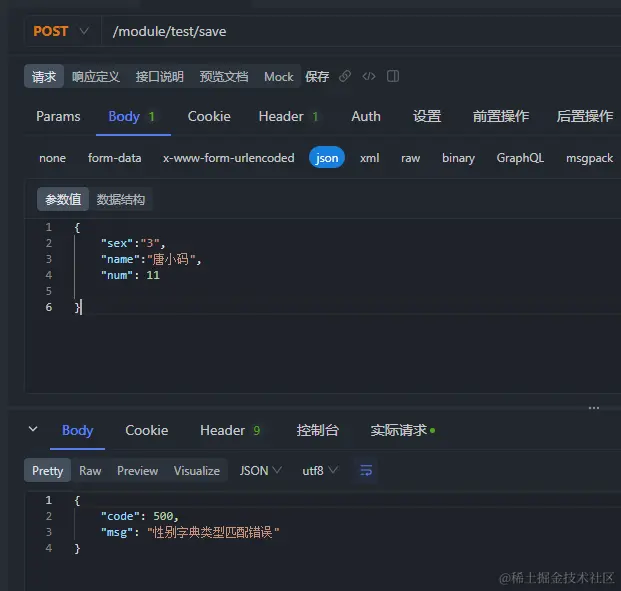Image resolution: width=621 pixels, height=591 pixels.
Task: Select x-www-form-urlencoded body type
Action: point(229,158)
